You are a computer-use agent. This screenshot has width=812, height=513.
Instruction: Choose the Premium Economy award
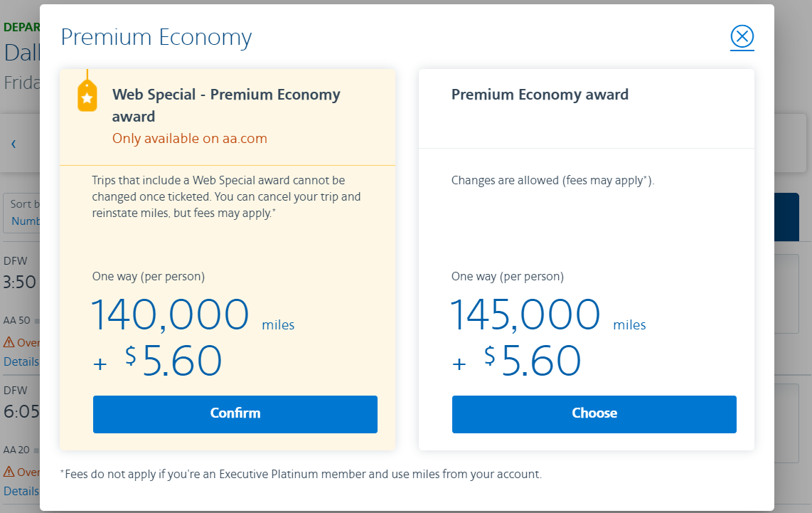(594, 413)
